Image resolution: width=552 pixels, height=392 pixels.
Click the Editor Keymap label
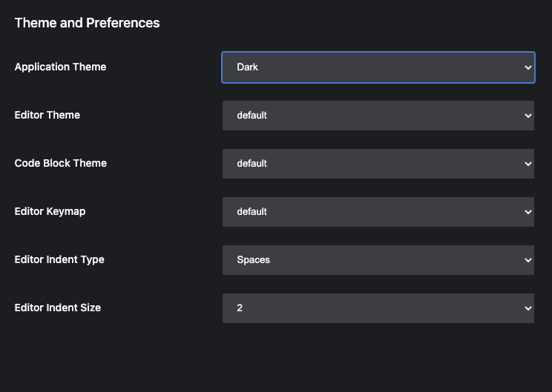(50, 211)
